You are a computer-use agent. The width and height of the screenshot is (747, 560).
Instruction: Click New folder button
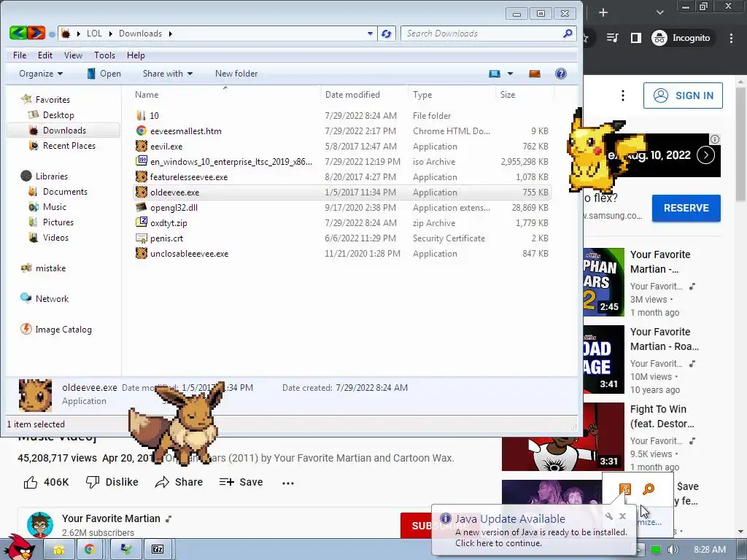(x=236, y=74)
